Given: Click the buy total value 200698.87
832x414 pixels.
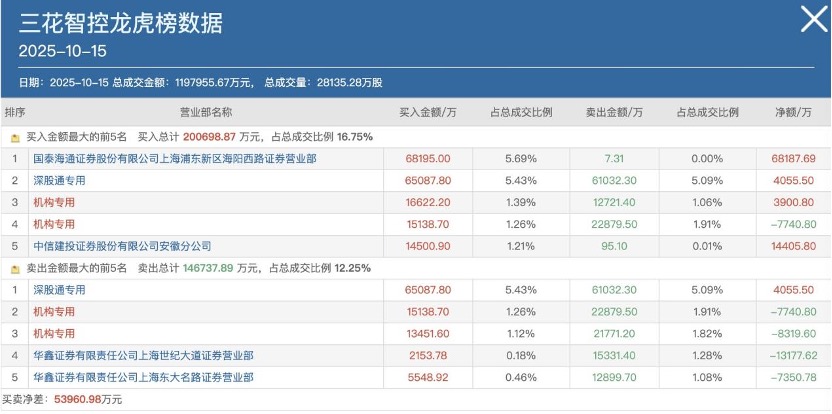Looking at the screenshot, I should [x=209, y=137].
